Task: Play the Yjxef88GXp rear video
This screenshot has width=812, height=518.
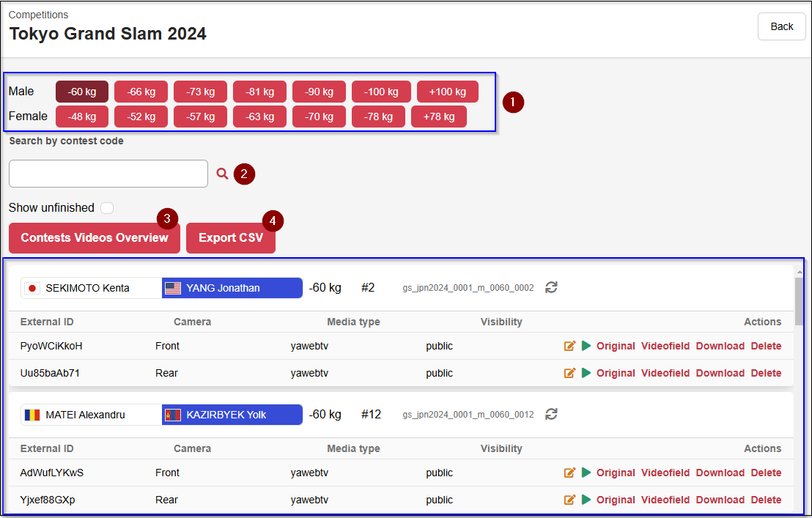Action: tap(586, 500)
